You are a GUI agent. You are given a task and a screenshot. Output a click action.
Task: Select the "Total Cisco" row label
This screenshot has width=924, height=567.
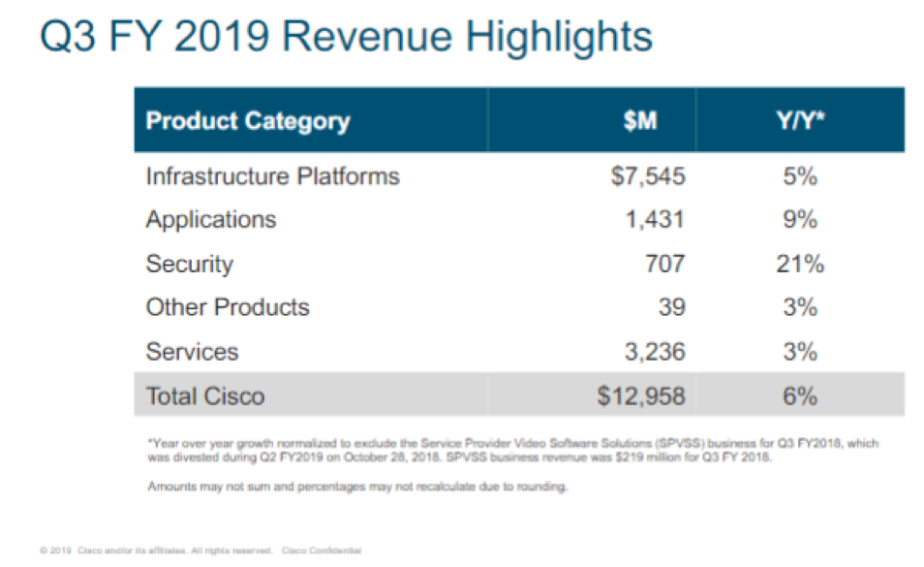[x=204, y=395]
